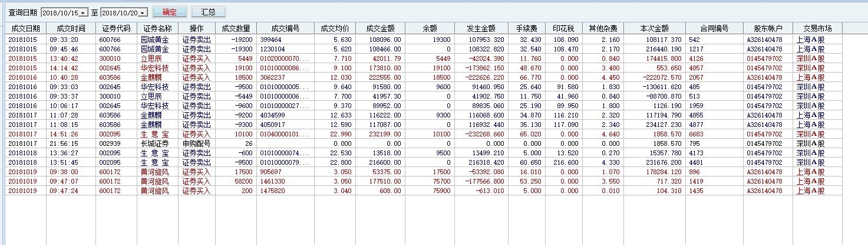868x245 pixels.
Task: Open the start date 2018/10/15 dropdown
Action: 83,12
